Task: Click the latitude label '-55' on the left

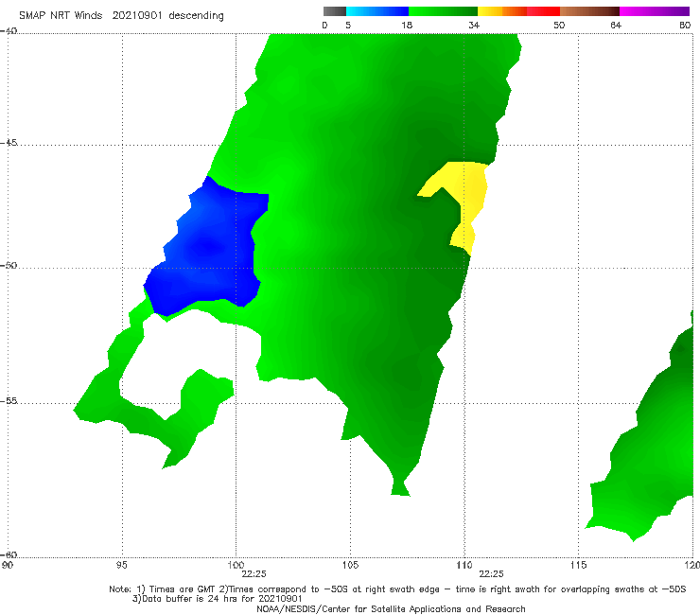Action: tap(9, 400)
